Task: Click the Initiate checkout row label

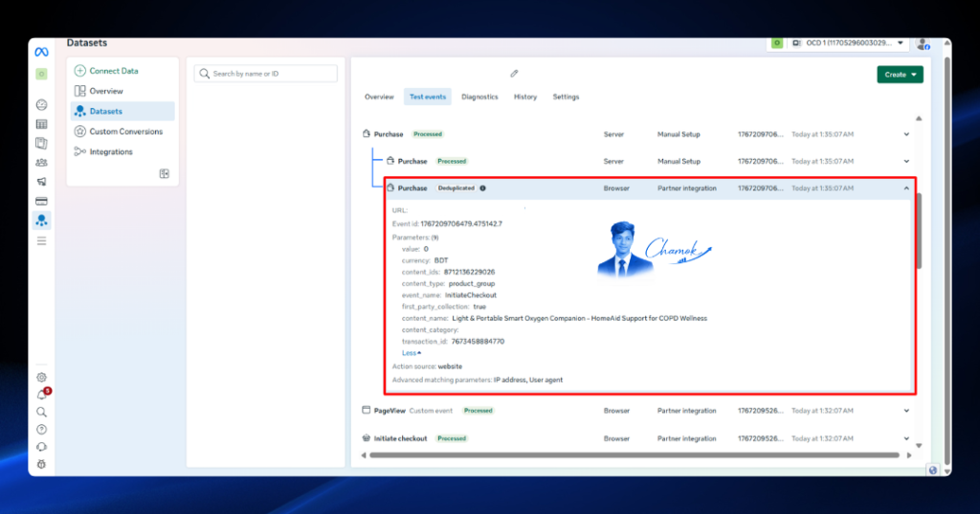Action: (400, 438)
